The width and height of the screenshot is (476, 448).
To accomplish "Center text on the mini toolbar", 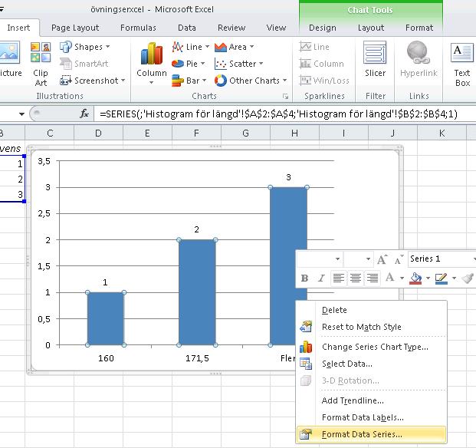I will [356, 278].
